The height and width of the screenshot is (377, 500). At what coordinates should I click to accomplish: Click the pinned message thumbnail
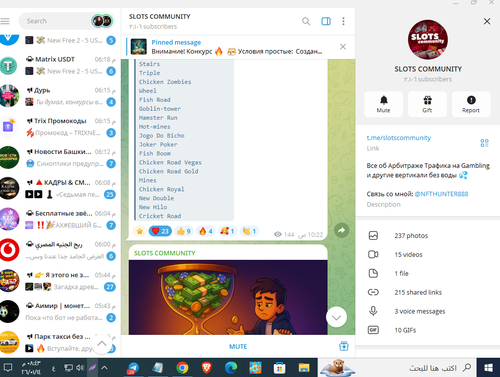(139, 47)
